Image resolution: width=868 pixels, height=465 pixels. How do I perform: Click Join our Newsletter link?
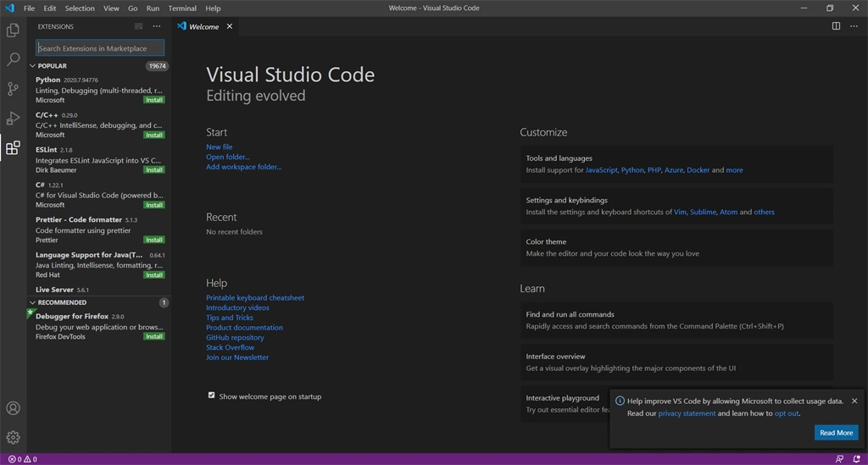237,357
